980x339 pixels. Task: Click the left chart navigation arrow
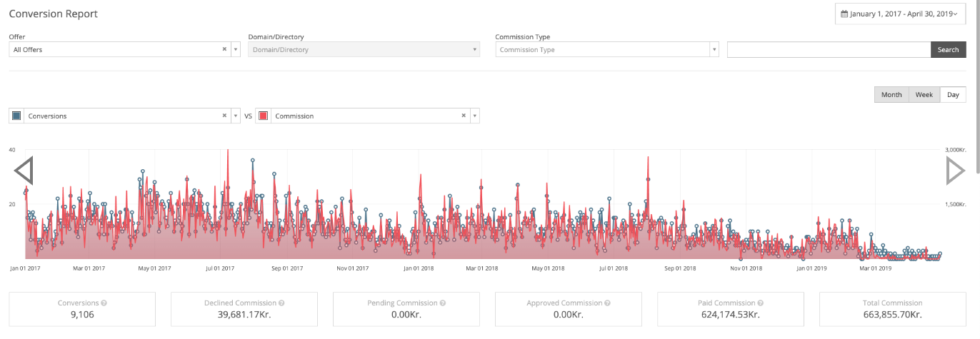[24, 171]
